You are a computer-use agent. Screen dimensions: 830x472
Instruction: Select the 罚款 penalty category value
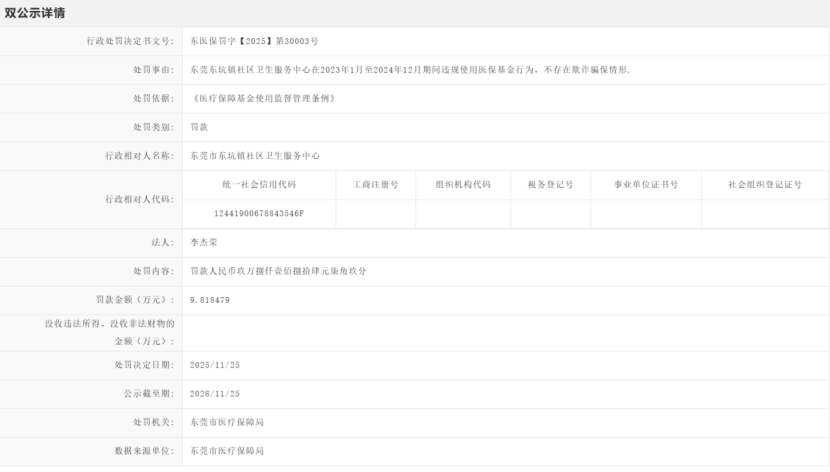[199, 127]
